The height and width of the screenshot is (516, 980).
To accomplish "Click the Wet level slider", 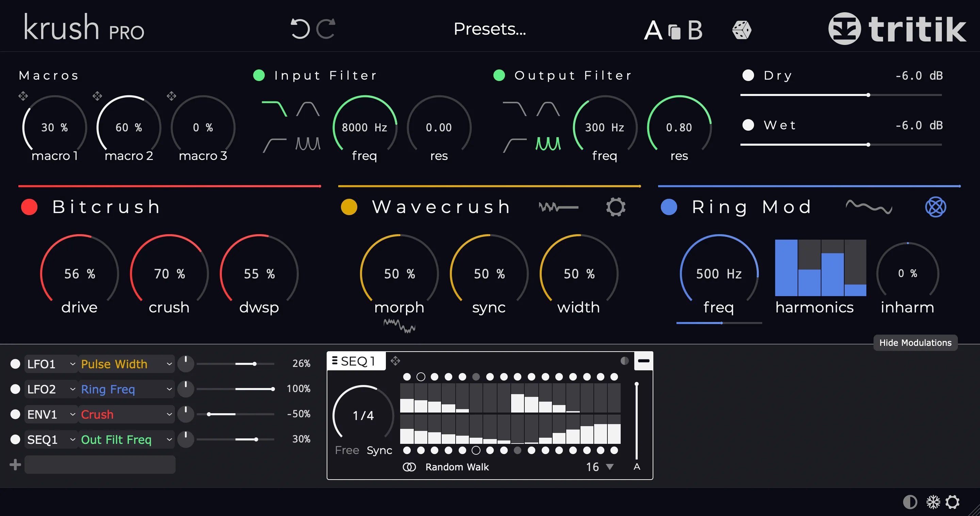I will click(841, 145).
